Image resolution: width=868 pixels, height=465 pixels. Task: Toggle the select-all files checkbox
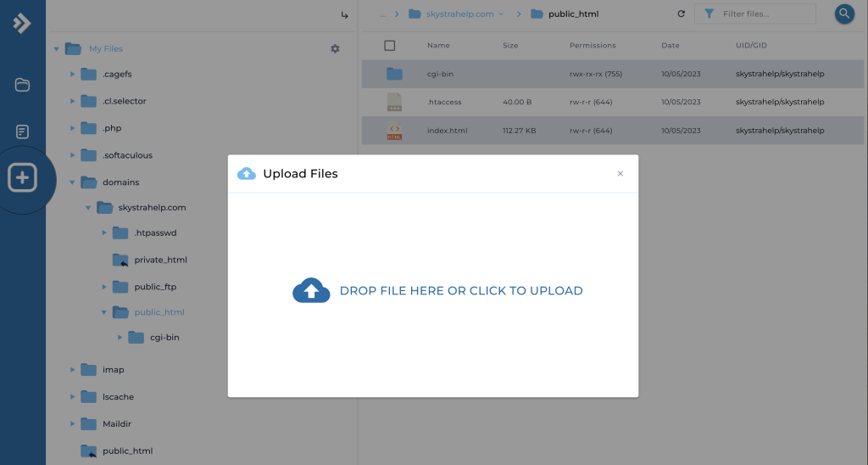tap(390, 45)
